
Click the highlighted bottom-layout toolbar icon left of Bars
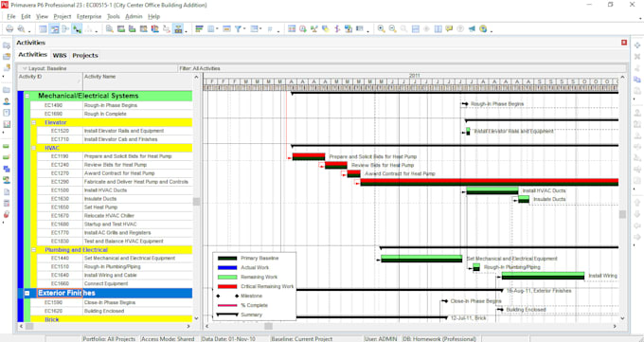coord(178,28)
